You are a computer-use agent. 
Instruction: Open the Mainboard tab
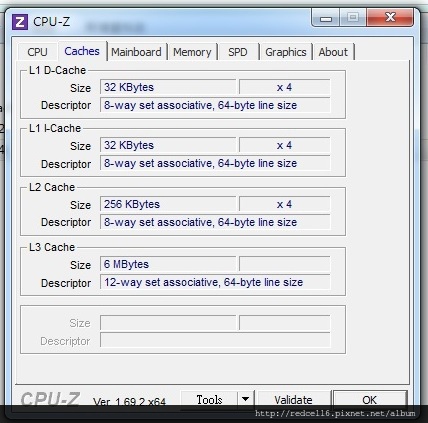(x=136, y=52)
